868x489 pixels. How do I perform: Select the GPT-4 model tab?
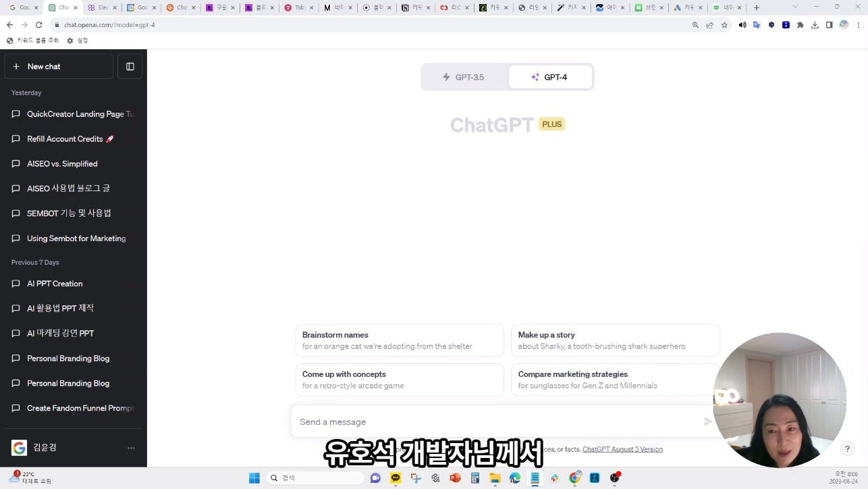click(x=550, y=77)
